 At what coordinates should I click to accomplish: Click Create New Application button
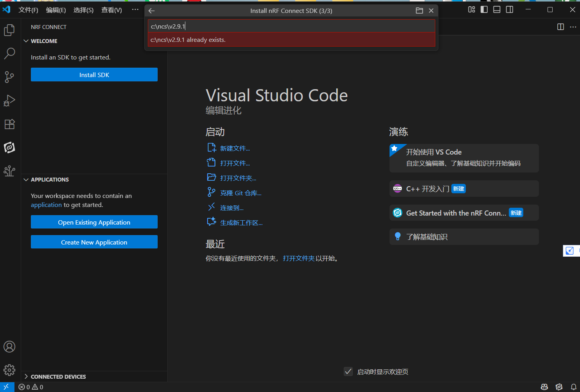pos(94,242)
